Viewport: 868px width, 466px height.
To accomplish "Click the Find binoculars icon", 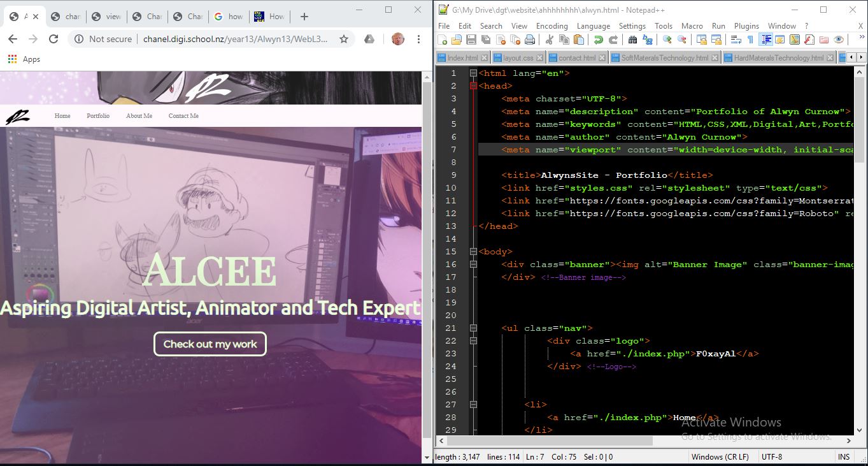I will click(632, 40).
